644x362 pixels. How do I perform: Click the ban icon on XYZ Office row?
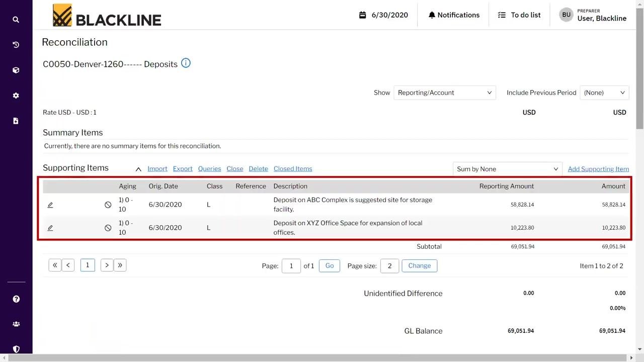pyautogui.click(x=108, y=228)
